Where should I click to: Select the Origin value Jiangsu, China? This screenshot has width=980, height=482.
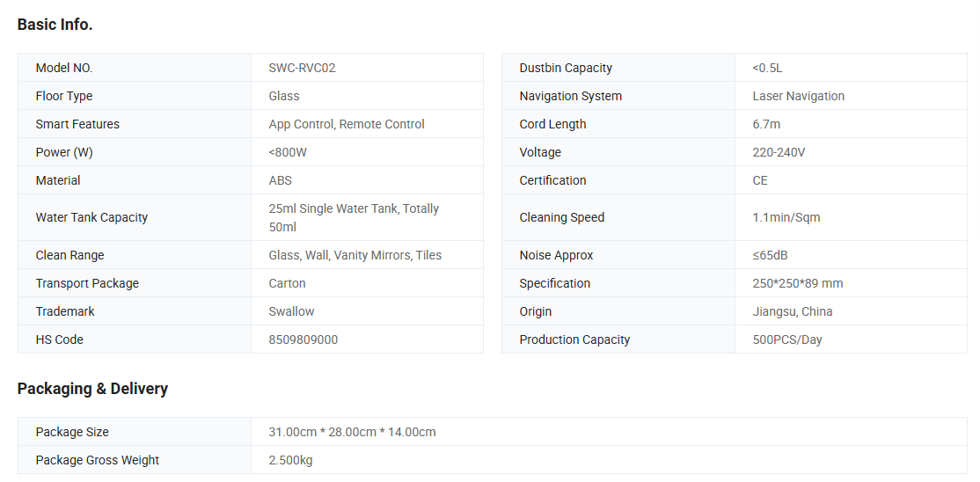(x=792, y=311)
